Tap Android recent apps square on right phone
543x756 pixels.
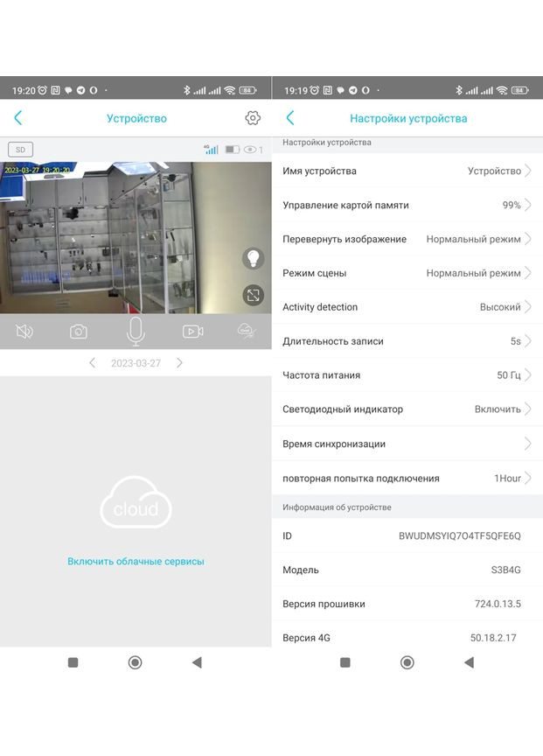pyautogui.click(x=345, y=662)
